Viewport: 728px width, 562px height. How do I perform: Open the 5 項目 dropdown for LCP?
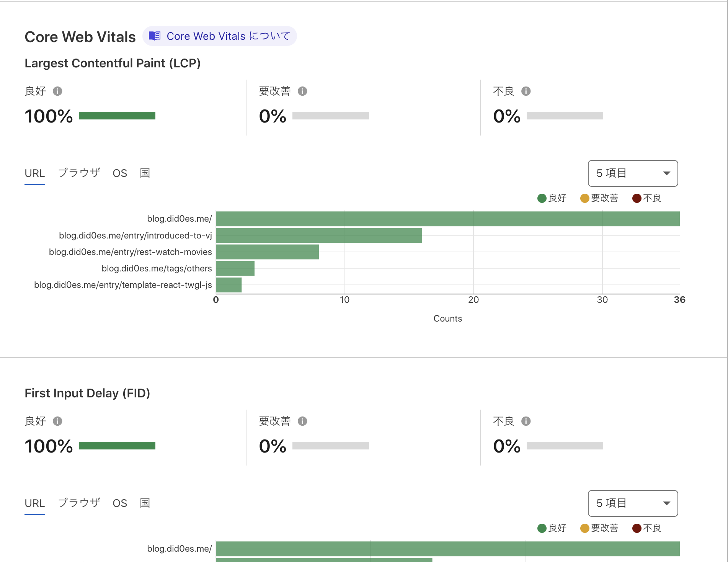(x=633, y=173)
